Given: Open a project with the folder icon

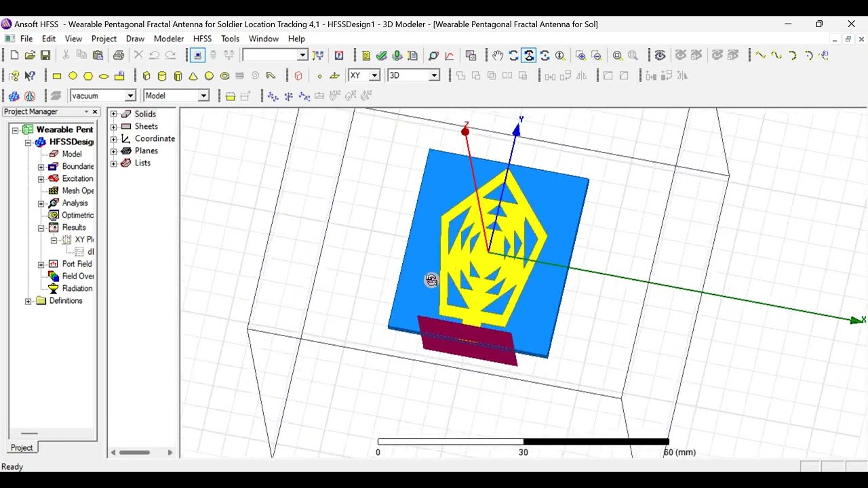Looking at the screenshot, I should pyautogui.click(x=30, y=56).
